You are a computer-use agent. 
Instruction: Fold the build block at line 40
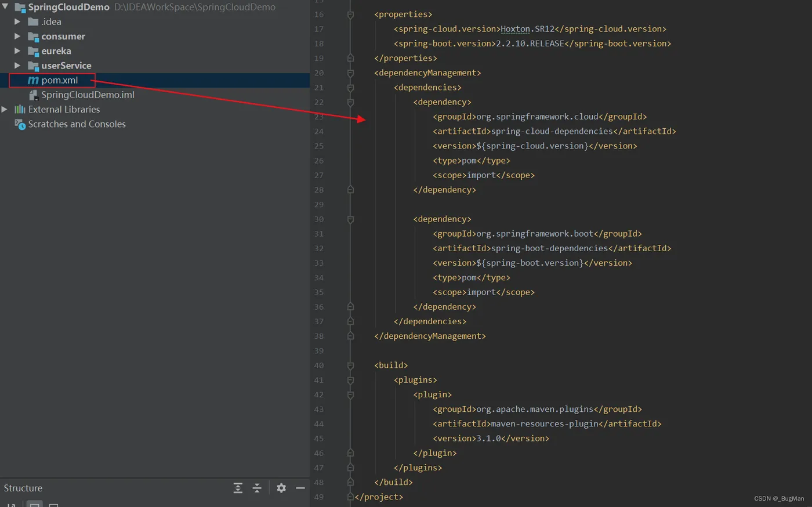pos(350,365)
